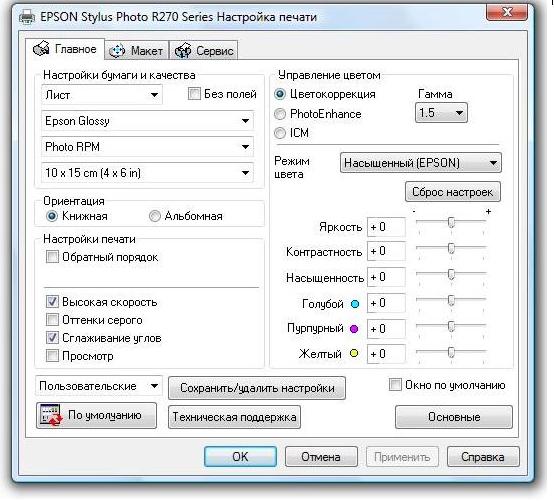Image resolution: width=554 pixels, height=502 pixels.
Task: Click the magenta Пурпурный color dot
Action: (354, 329)
